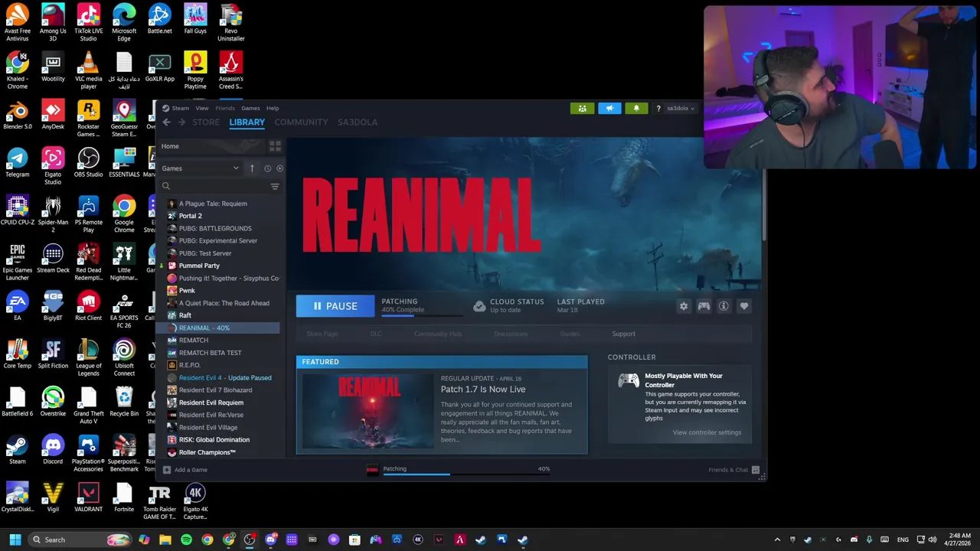Click the library page vertical scrollbar
The height and width of the screenshot is (551, 980).
763,207
